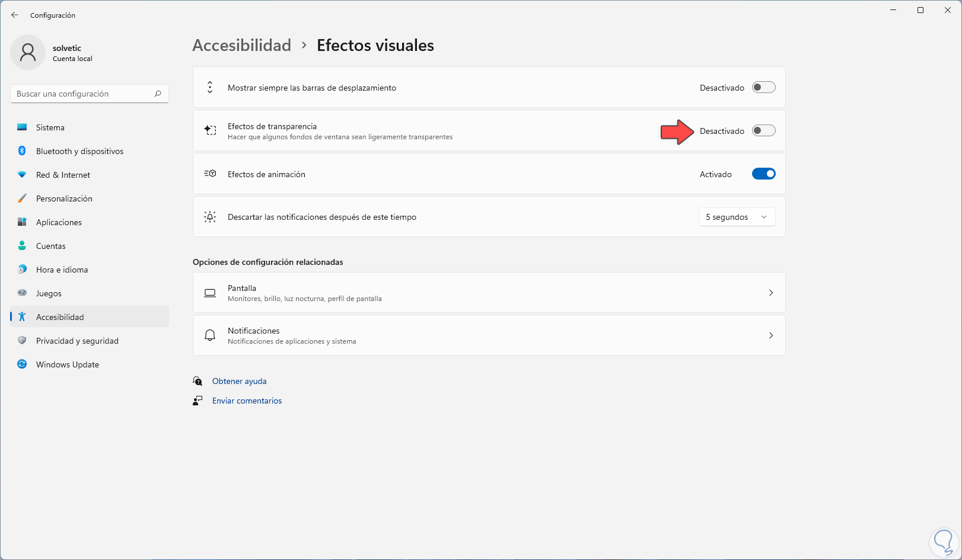The image size is (962, 560).
Task: Turn on Efectos de transparencia toggle
Action: (x=763, y=131)
